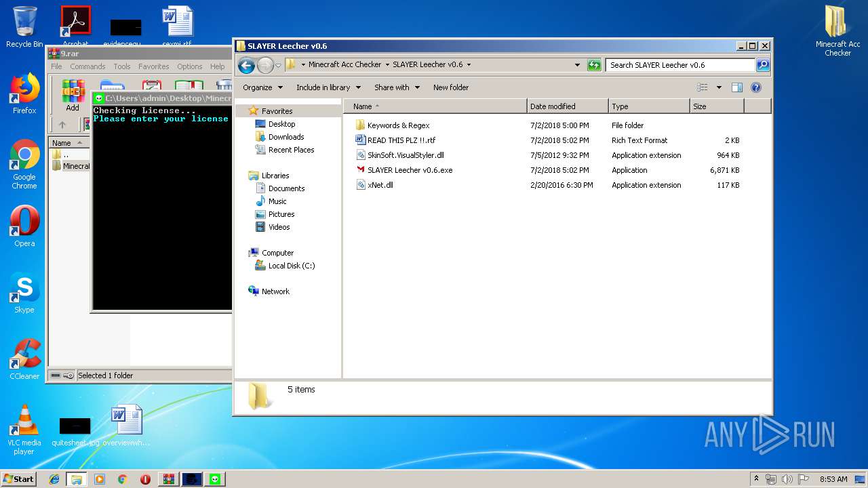This screenshot has height=488, width=868.
Task: Click the Forward navigation arrow in Explorer
Action: (x=265, y=65)
